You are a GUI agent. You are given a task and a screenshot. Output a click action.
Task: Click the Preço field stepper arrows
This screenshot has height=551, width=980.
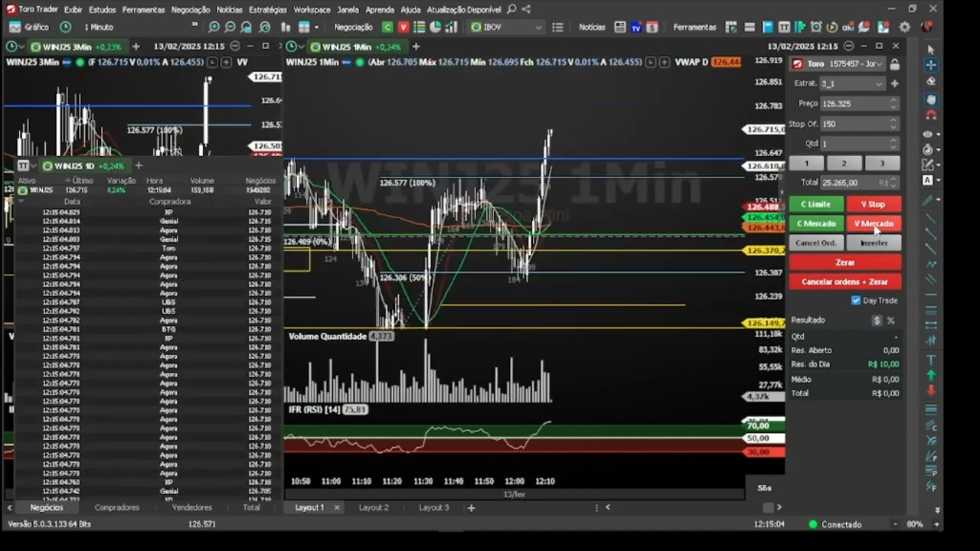point(893,103)
